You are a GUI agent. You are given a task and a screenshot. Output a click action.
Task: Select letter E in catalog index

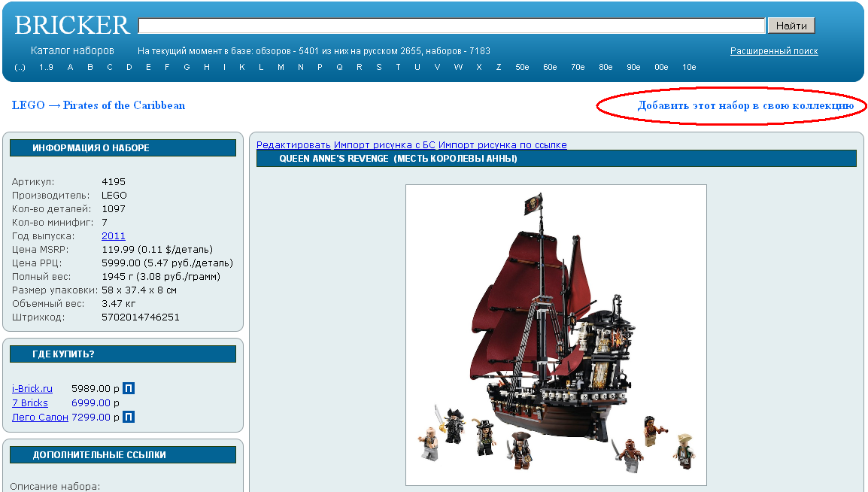[x=148, y=67]
